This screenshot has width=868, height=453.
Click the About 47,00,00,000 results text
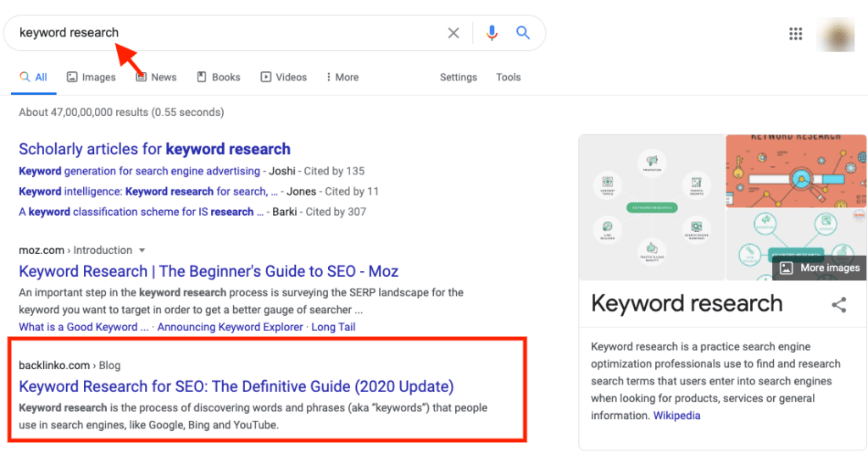121,113
